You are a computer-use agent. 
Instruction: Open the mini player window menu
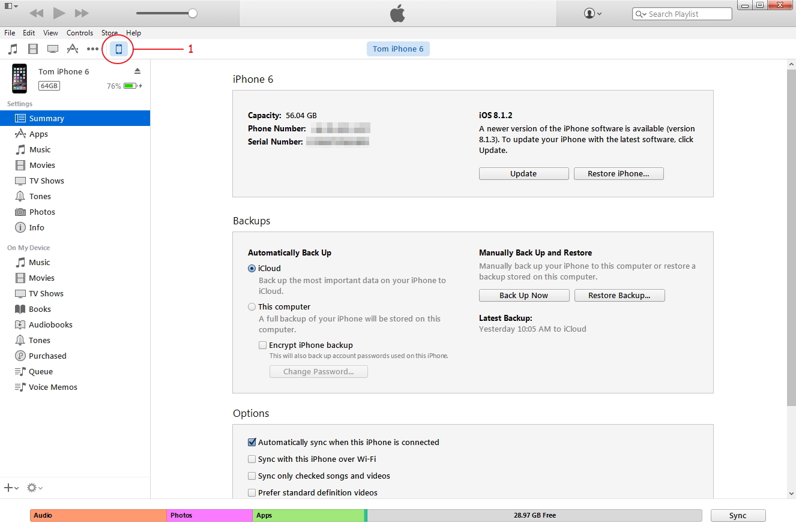click(x=11, y=6)
